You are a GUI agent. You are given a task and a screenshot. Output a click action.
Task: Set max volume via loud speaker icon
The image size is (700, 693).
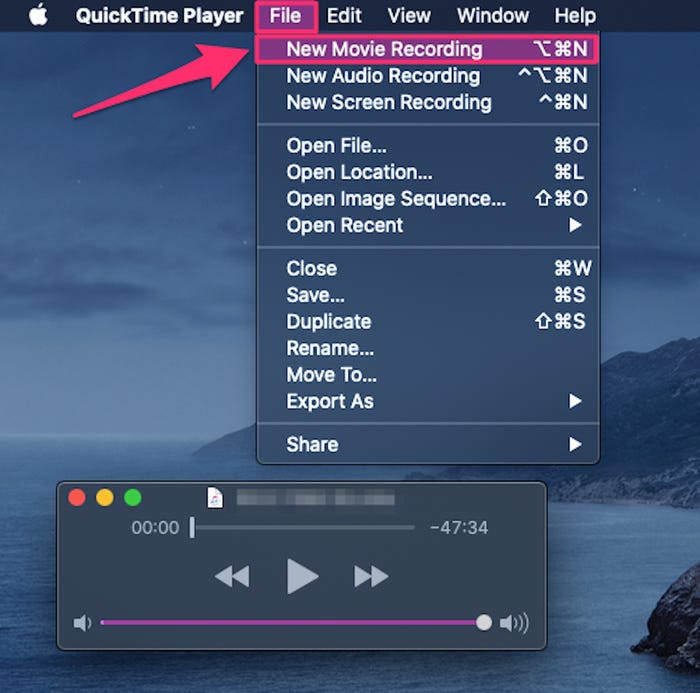click(x=514, y=622)
